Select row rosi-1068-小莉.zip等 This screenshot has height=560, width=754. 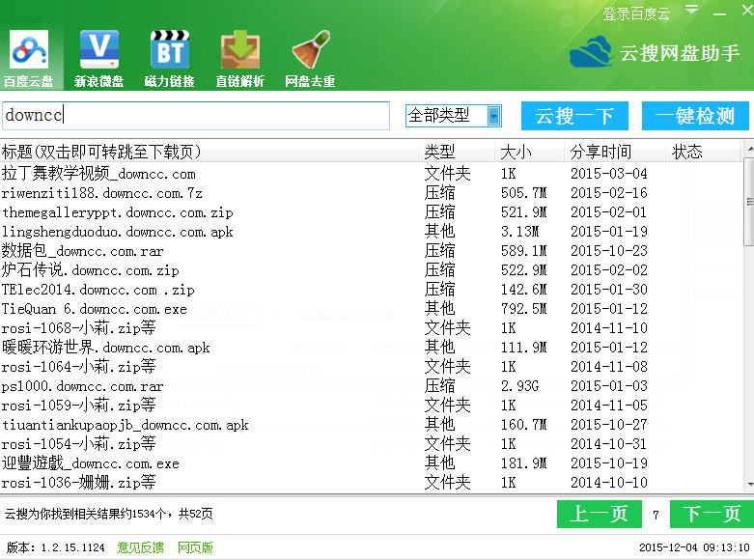[371, 328]
